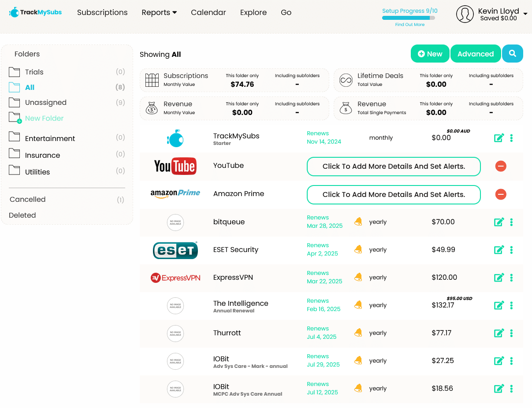The width and height of the screenshot is (532, 408).
Task: Open more options for ExpressVPN row
Action: point(511,278)
